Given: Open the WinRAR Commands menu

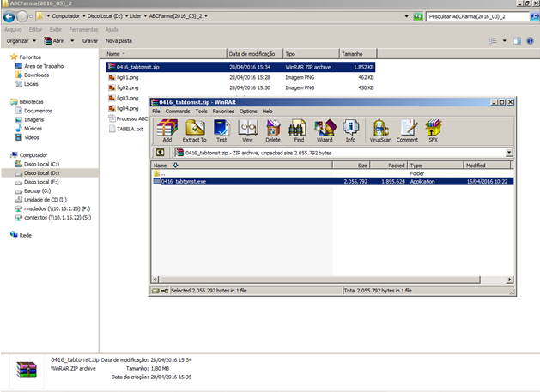Looking at the screenshot, I should [178, 112].
